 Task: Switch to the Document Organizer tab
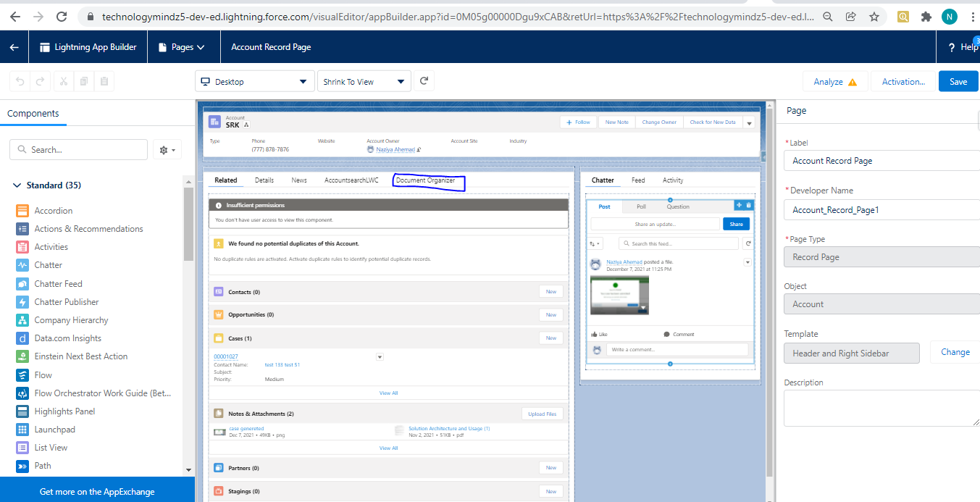coord(425,180)
